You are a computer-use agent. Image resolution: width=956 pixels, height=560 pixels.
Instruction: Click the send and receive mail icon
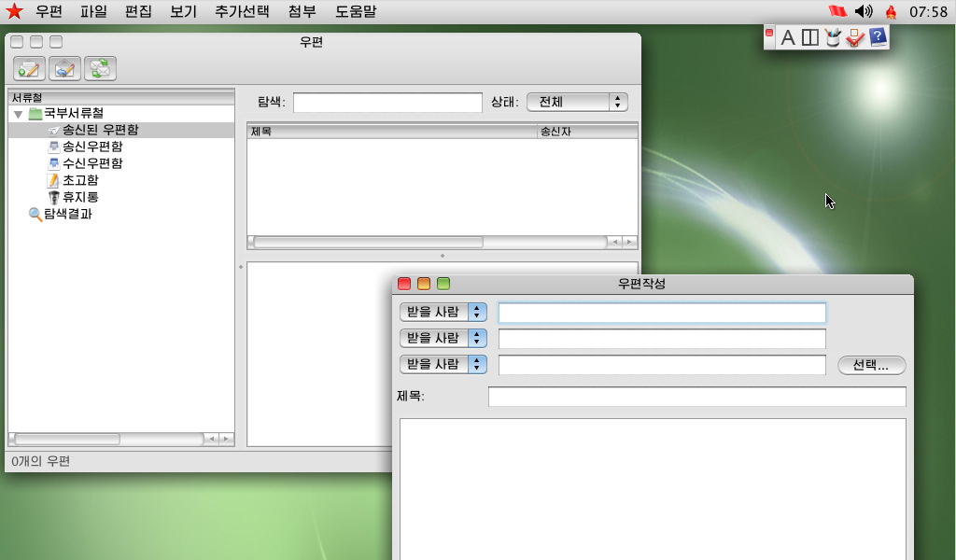click(x=100, y=68)
